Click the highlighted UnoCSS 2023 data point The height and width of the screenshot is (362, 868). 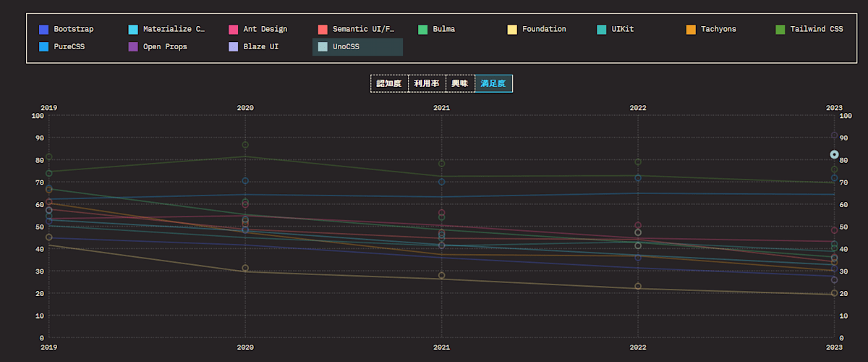pos(834,154)
